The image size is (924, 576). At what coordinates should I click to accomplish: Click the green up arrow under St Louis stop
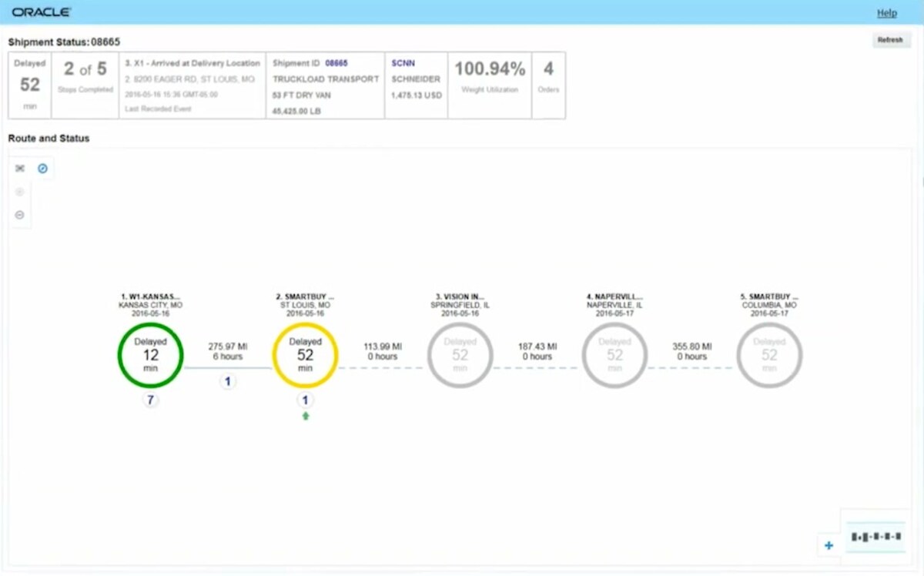point(306,416)
